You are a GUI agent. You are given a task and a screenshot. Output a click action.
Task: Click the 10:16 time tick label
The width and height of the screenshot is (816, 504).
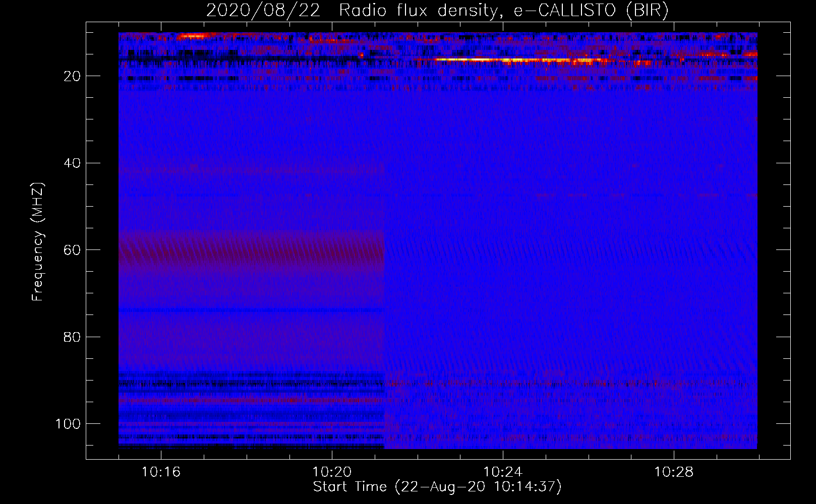coord(161,472)
